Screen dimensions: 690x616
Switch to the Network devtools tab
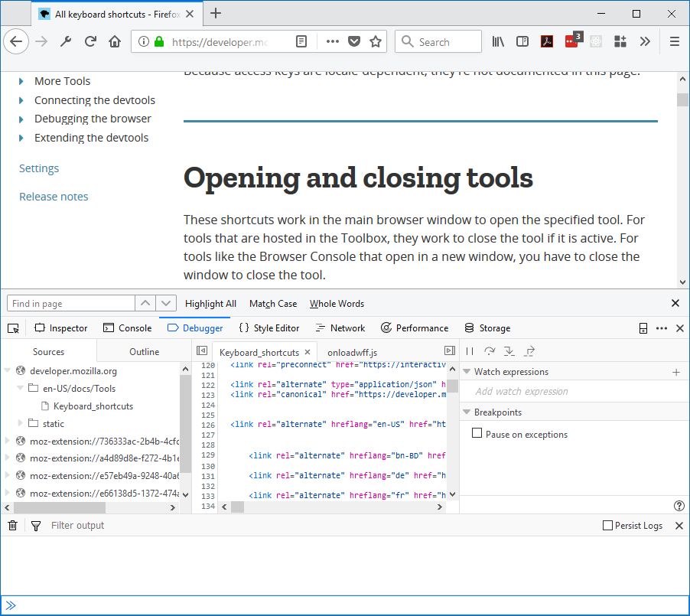340,328
